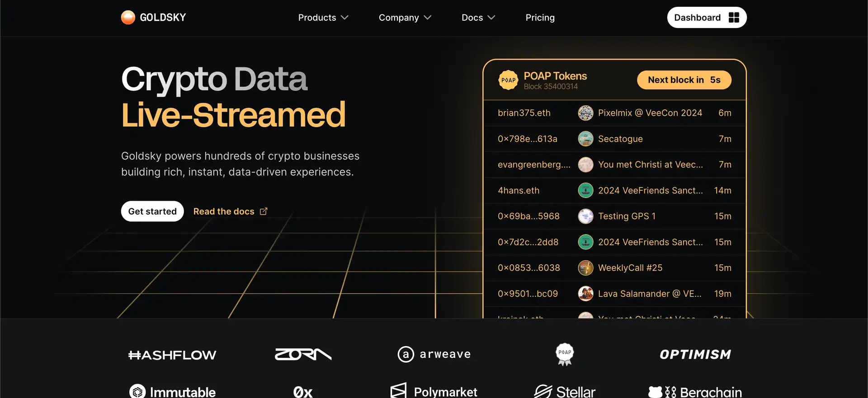Expand the Products dropdown menu
Screen dimensions: 868x398
323,18
